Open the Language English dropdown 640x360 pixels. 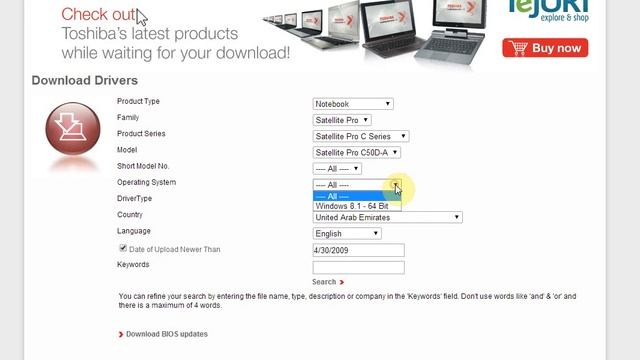point(347,233)
